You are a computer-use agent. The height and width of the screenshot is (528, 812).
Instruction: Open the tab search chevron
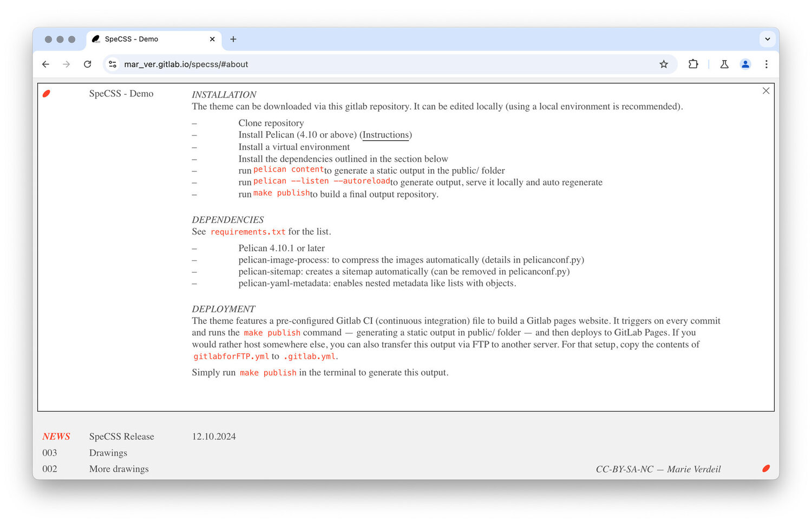pyautogui.click(x=767, y=39)
